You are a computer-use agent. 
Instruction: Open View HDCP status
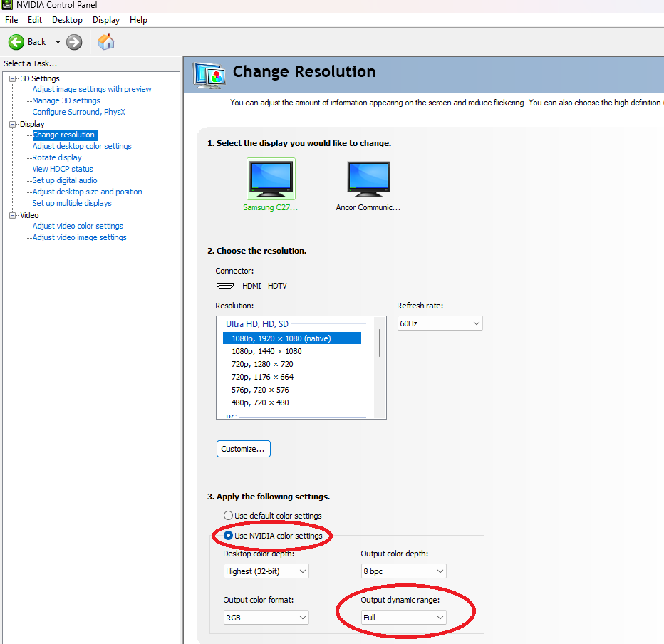[63, 169]
